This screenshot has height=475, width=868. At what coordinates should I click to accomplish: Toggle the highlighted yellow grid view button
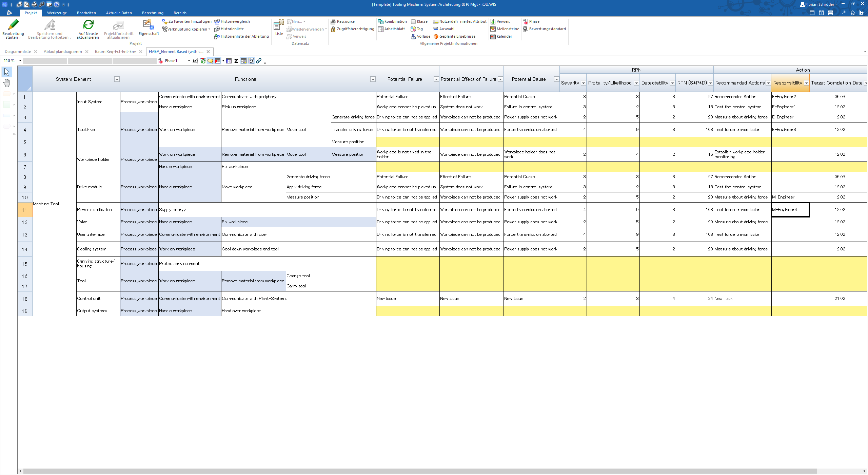244,61
